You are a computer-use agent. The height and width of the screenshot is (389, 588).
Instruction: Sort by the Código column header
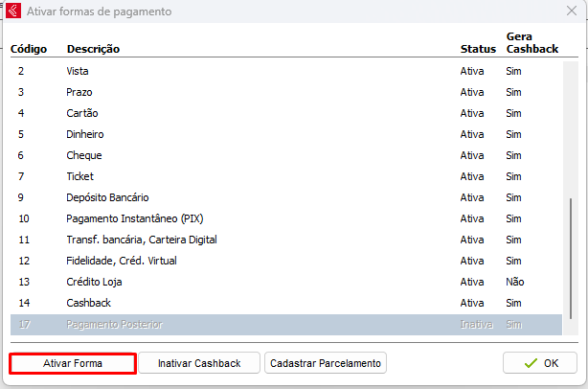coord(29,49)
